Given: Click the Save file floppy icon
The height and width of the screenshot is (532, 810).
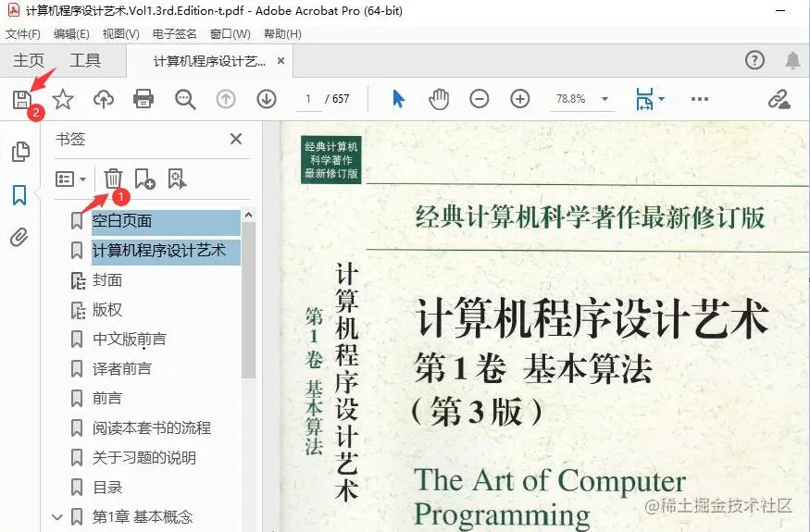Looking at the screenshot, I should [21, 99].
